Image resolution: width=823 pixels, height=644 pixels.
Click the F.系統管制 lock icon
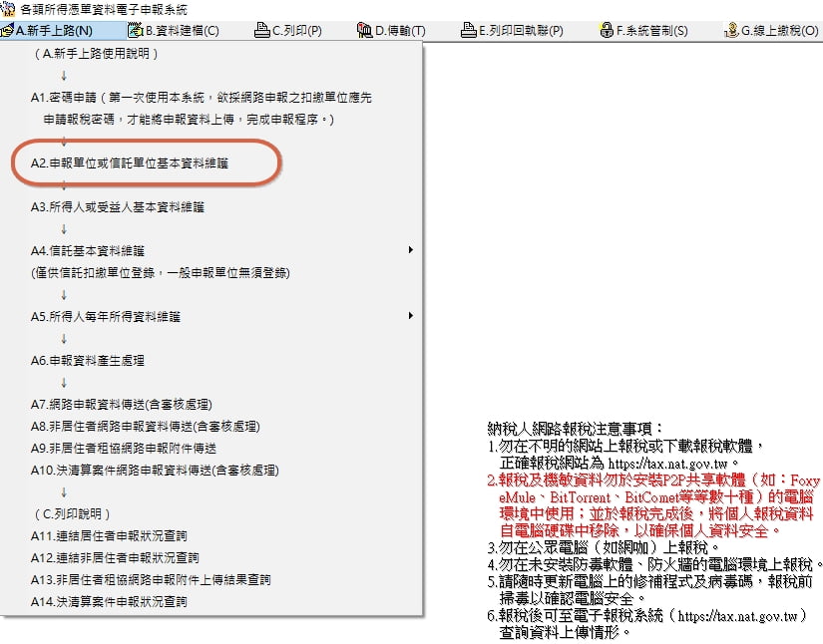click(607, 31)
